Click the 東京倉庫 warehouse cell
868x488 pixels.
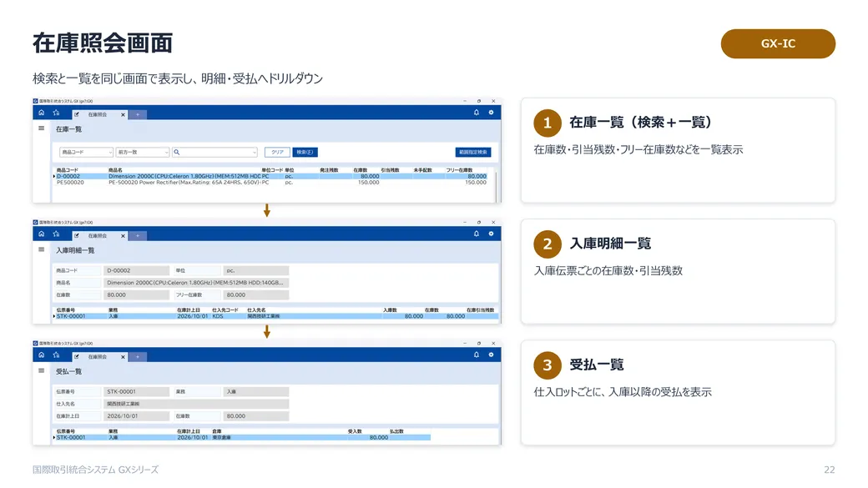[x=222, y=438]
